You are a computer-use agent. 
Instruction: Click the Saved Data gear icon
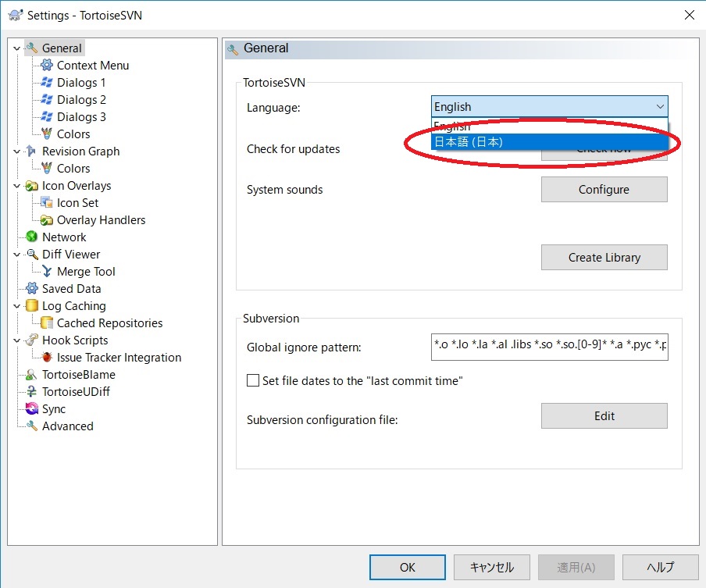click(32, 288)
